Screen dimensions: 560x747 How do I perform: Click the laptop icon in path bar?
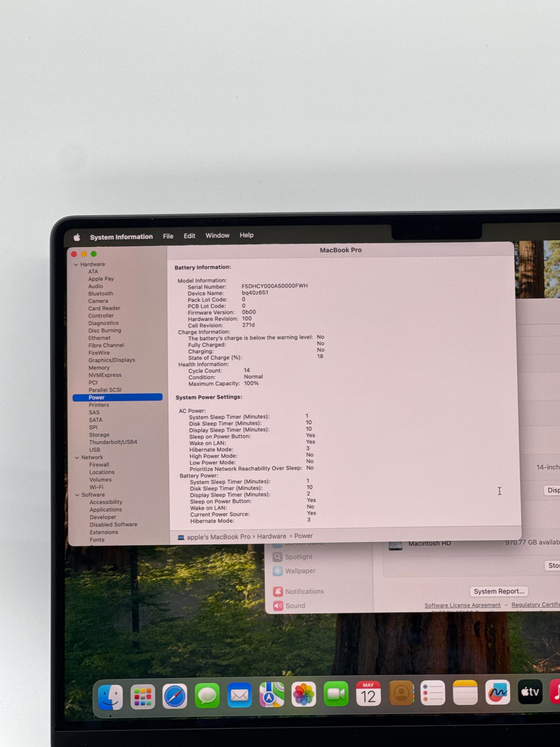181,538
